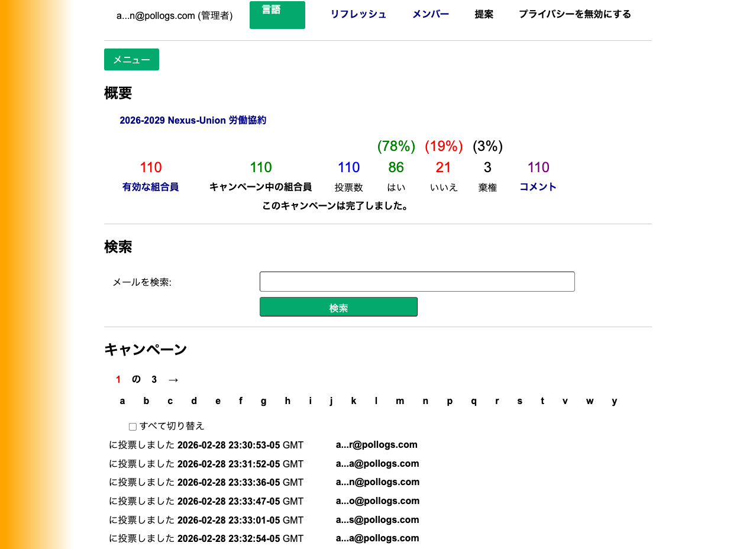Open member a...o@pollogs.com details

377,500
